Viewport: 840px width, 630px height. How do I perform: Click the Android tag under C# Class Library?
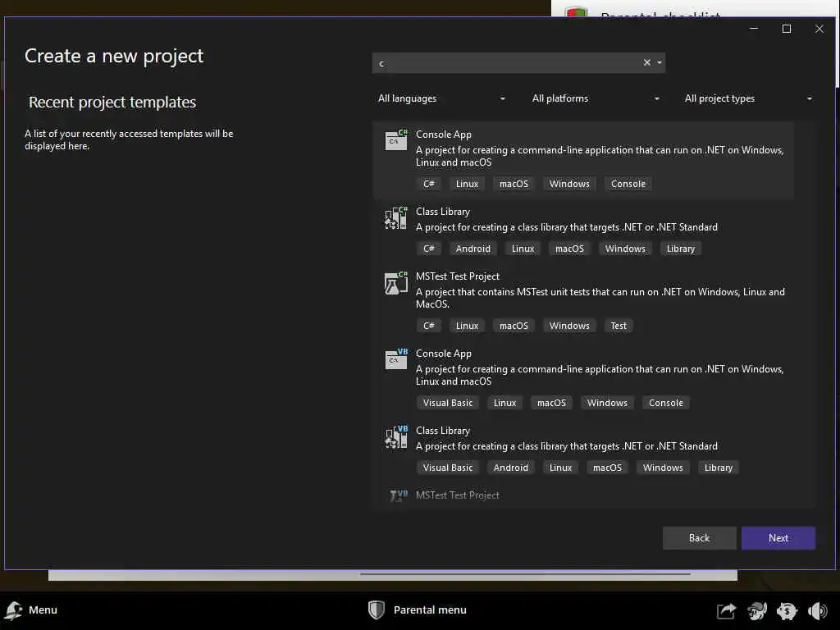tap(473, 249)
